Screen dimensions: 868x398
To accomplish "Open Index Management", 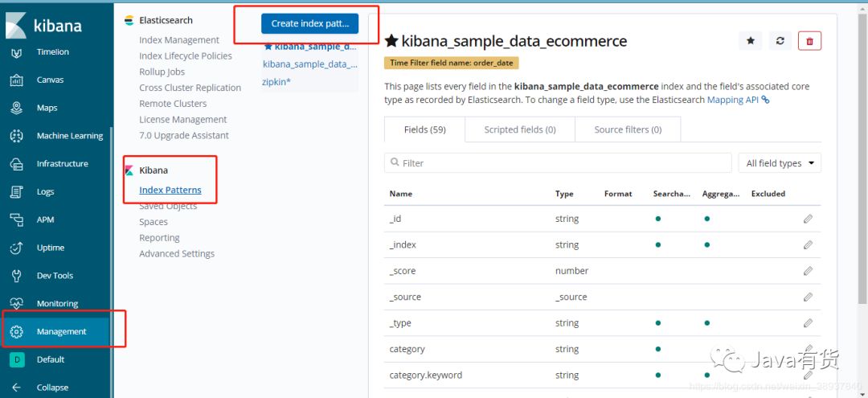I will [178, 40].
